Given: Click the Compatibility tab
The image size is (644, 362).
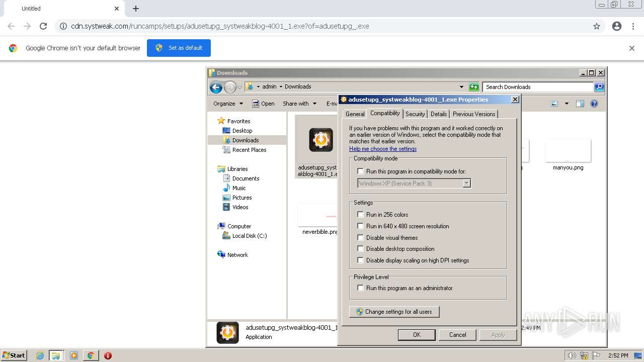Looking at the screenshot, I should click(x=385, y=113).
